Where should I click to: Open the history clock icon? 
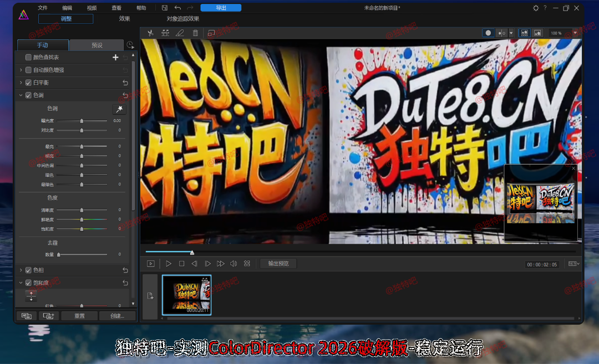coord(130,45)
